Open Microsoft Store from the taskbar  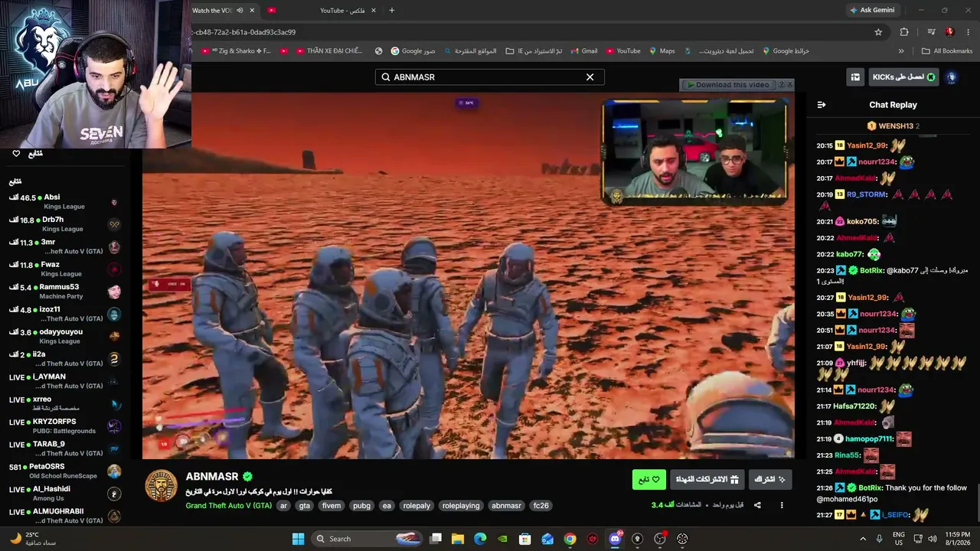click(x=525, y=539)
